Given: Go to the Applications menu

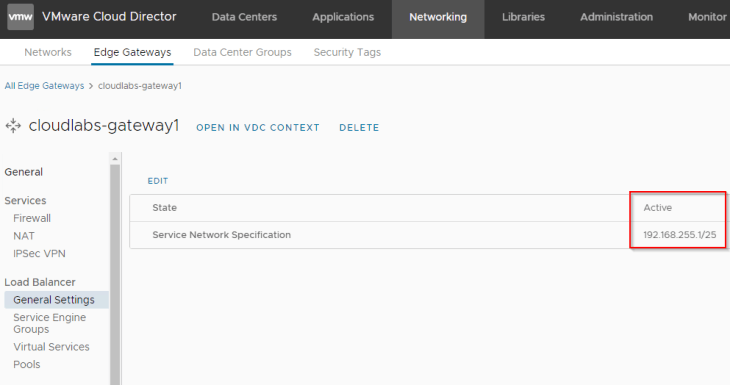Looking at the screenshot, I should [343, 17].
